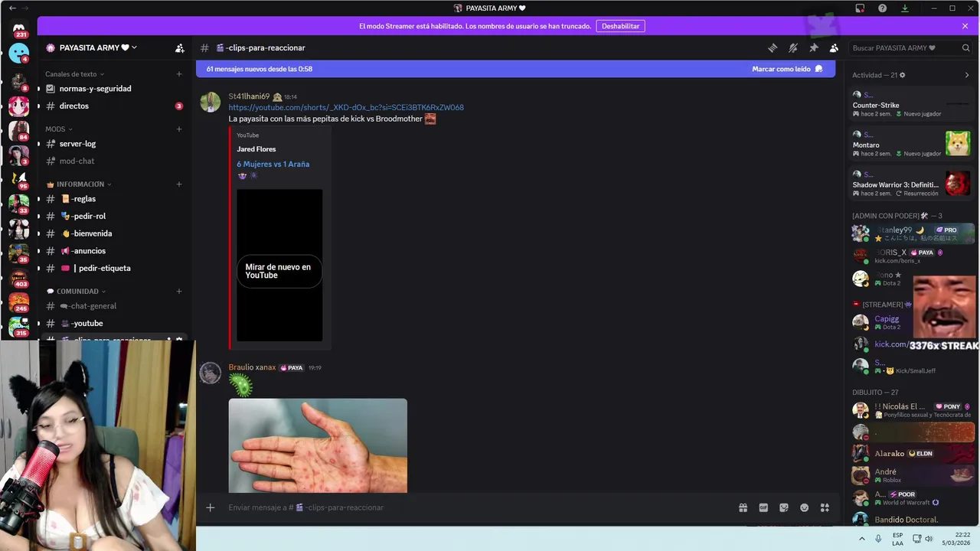Open the PAYASITA ARMY server dropdown
Image resolution: width=980 pixels, height=551 pixels.
[92, 47]
